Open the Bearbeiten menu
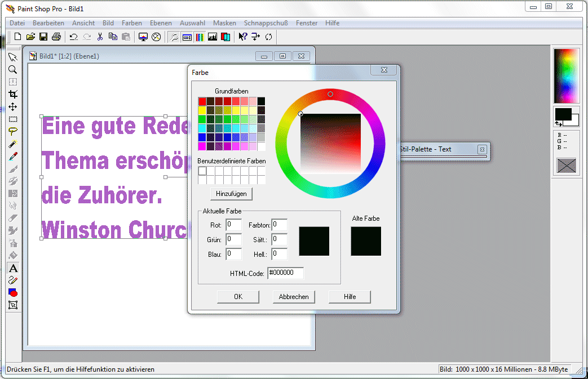588x379 pixels. click(48, 23)
